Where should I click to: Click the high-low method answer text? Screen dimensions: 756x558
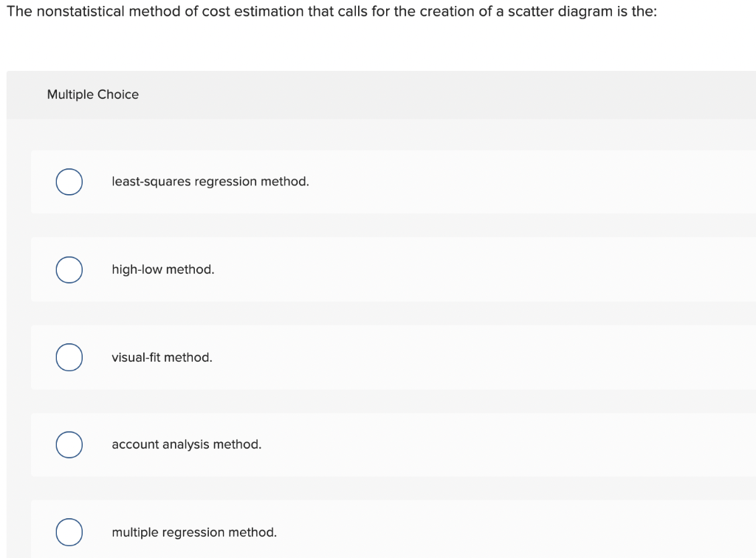coord(162,269)
